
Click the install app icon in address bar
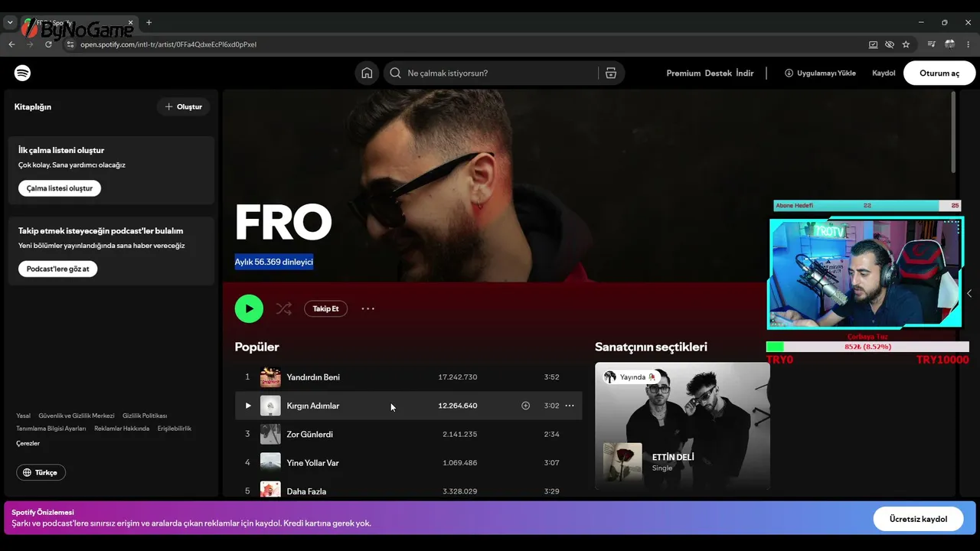click(x=873, y=44)
